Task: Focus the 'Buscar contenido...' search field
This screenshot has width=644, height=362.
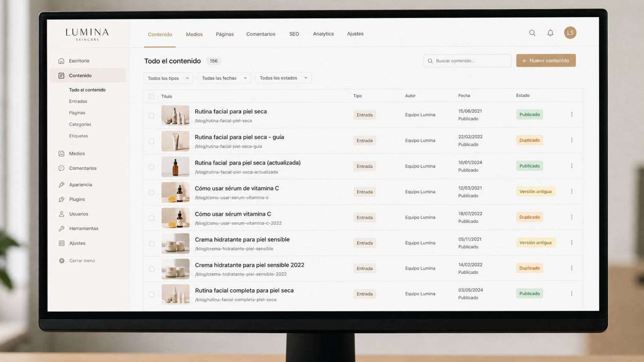Action: pos(467,61)
